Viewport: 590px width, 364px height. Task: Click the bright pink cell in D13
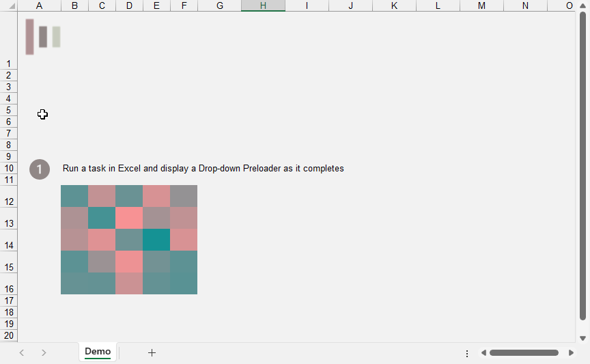point(129,218)
